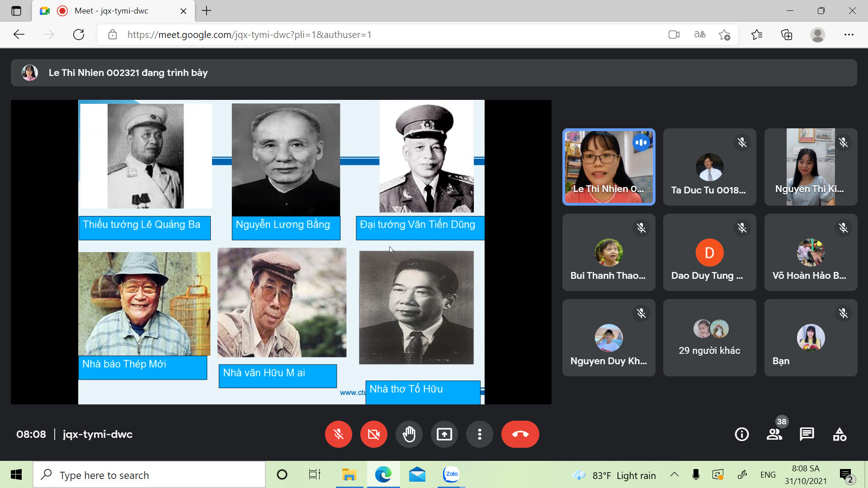Click the present screen button
Screen dimensions: 868x488
(444, 434)
